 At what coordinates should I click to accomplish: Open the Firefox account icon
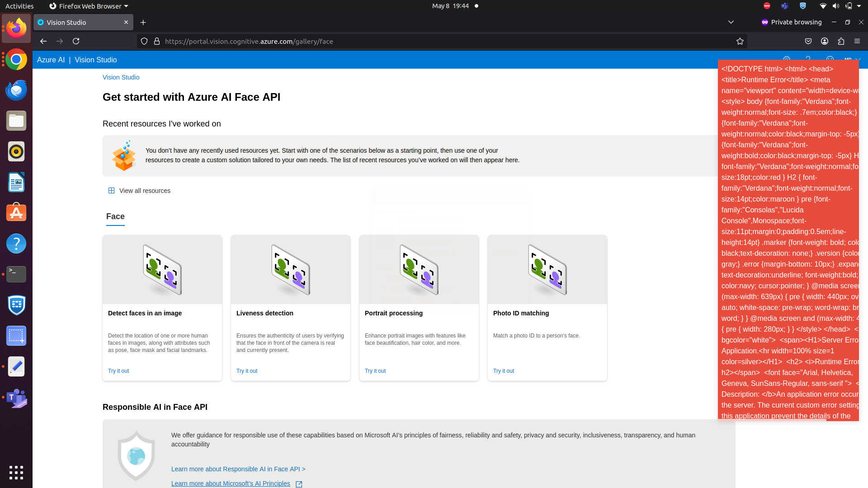(x=825, y=41)
